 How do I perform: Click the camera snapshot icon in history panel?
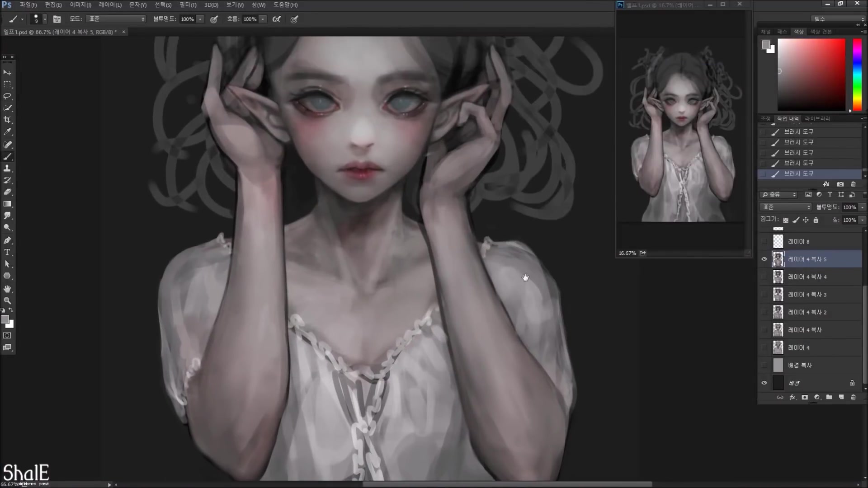click(840, 184)
